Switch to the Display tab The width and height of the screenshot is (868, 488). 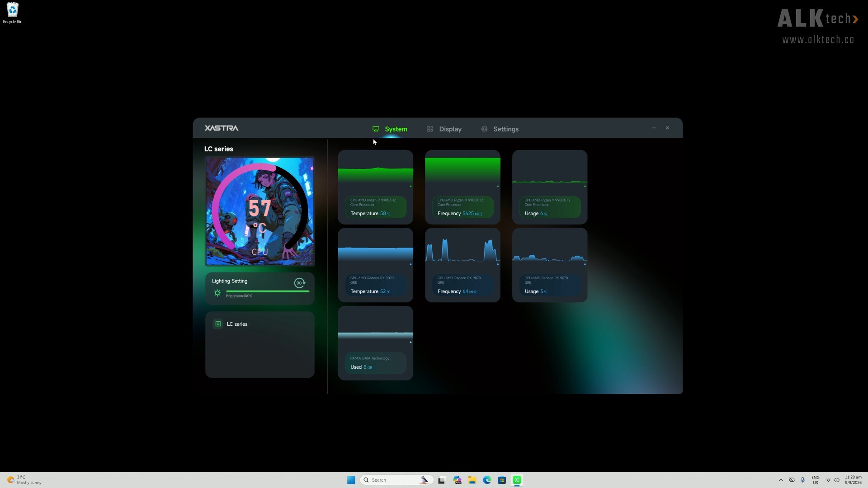pos(444,129)
